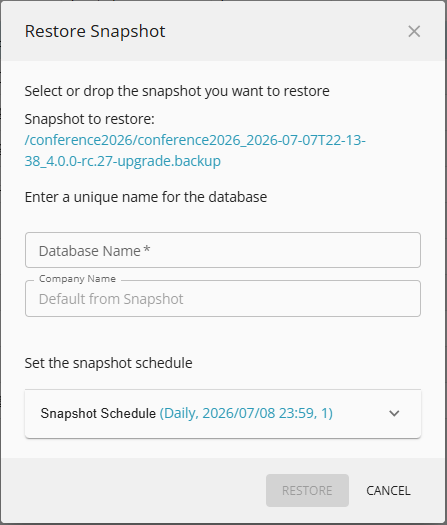Open the conference2026 upgrade.backup snapshot link
This screenshot has height=525, width=447.
[x=195, y=150]
